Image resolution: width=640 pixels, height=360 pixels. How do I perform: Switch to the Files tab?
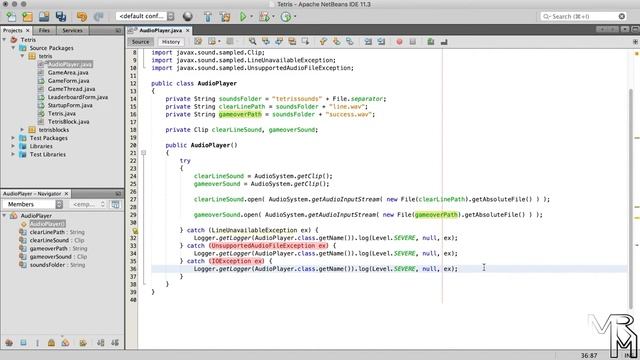pos(44,30)
